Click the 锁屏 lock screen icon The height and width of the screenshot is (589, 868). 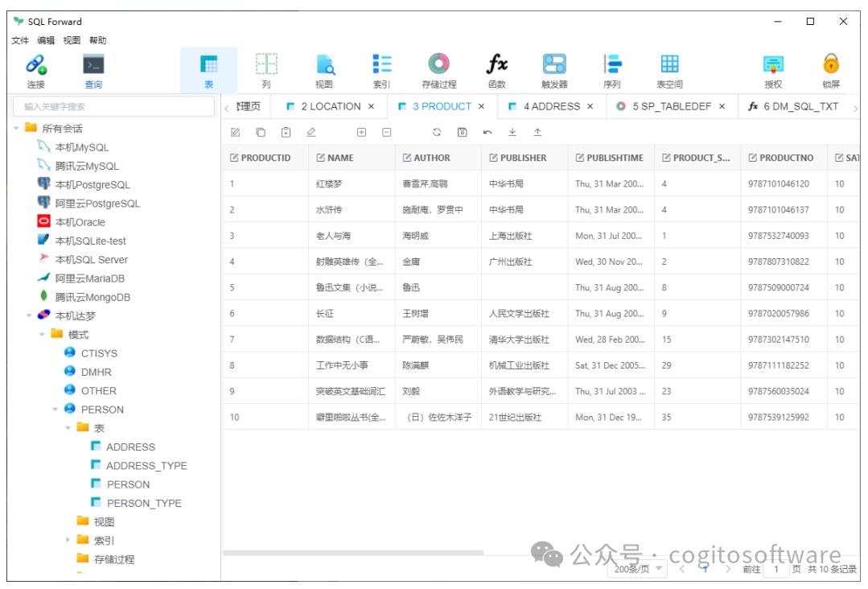point(830,64)
